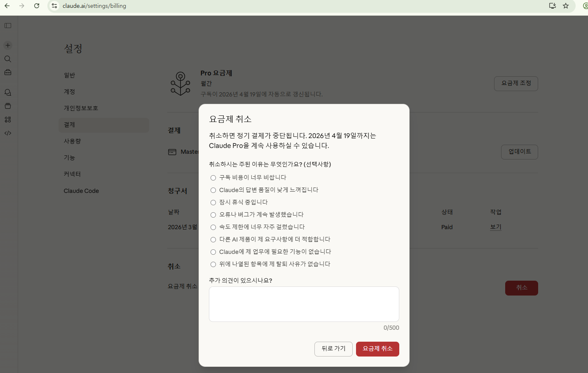Click the 'Pro 요금제' heading

pyautogui.click(x=216, y=73)
